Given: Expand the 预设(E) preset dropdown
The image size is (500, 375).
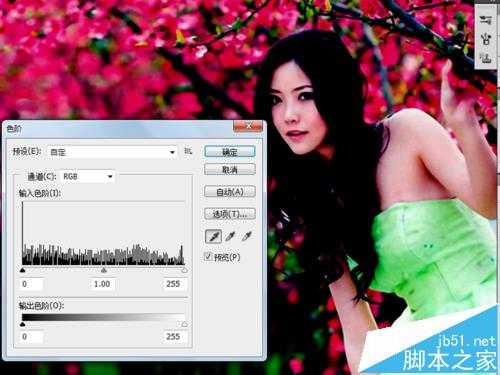Looking at the screenshot, I should coord(112,152).
